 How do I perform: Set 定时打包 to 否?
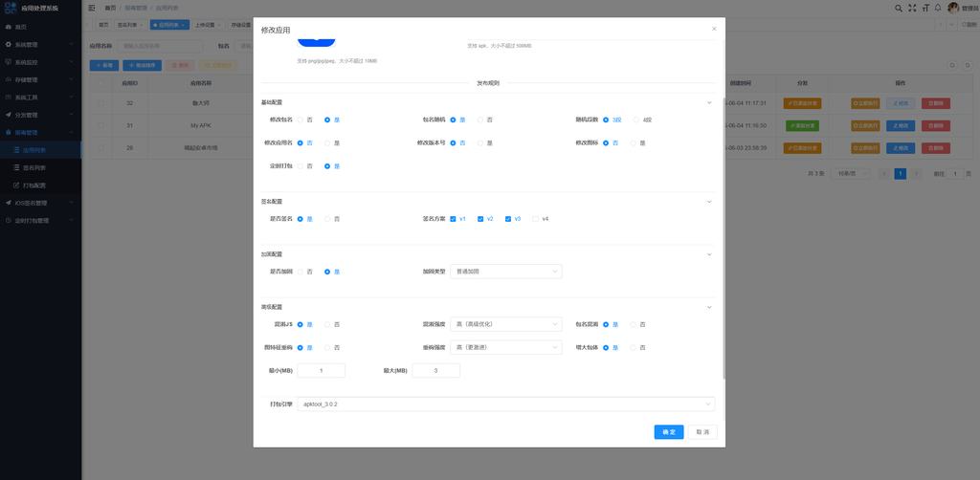point(301,166)
